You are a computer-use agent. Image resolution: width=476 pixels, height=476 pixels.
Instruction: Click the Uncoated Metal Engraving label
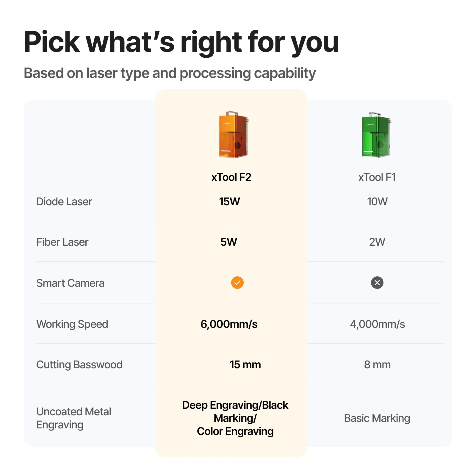point(73,418)
